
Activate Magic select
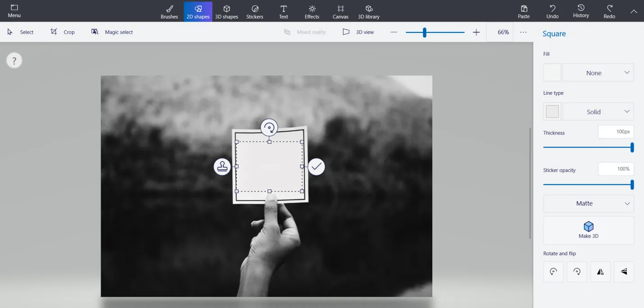point(112,32)
